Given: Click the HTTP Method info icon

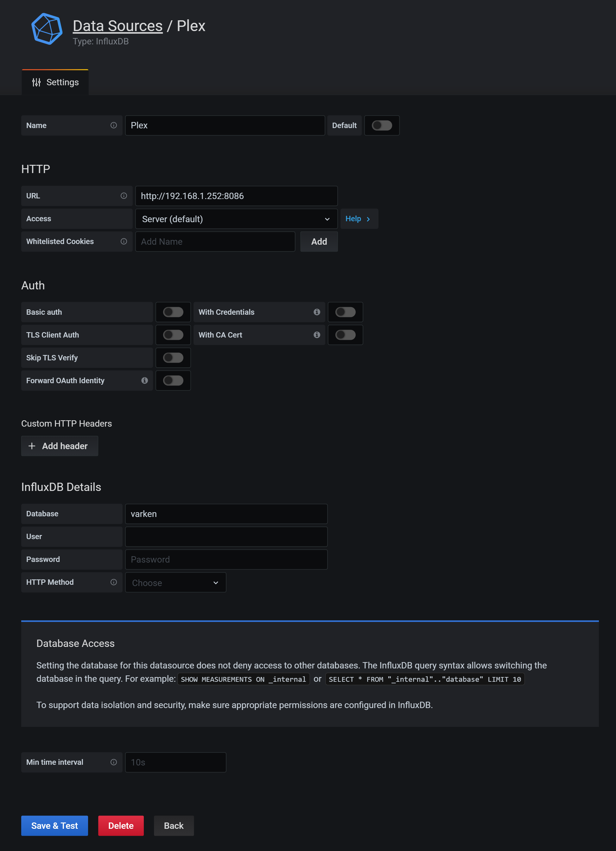Looking at the screenshot, I should (114, 582).
